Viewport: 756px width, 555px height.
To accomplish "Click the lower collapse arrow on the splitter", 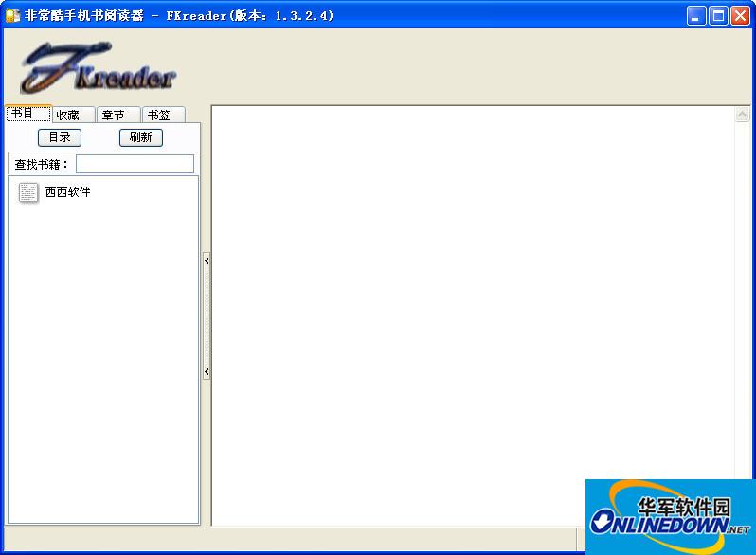I will pos(207,372).
